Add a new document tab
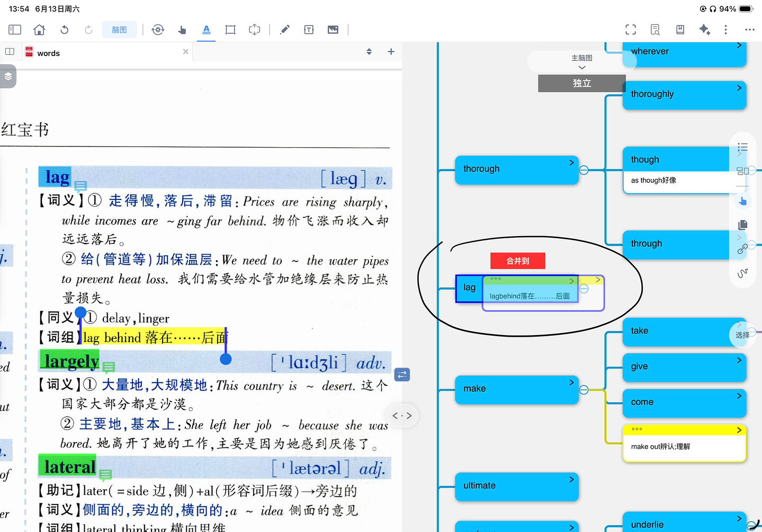 click(x=391, y=51)
